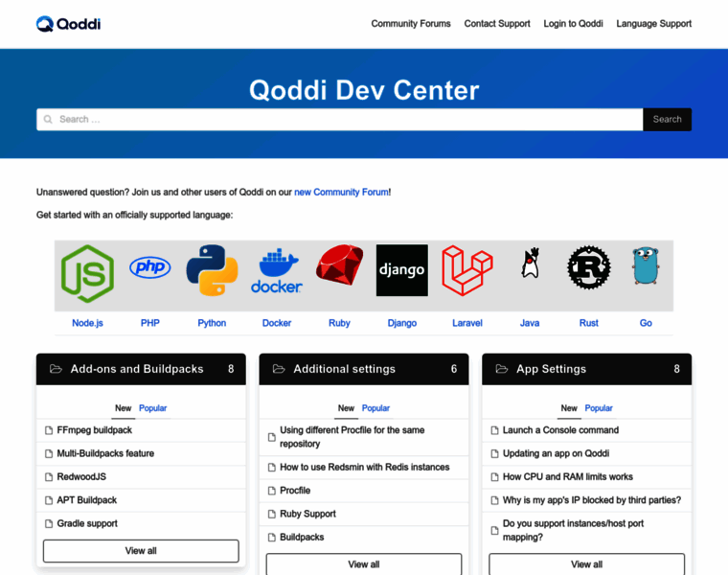Viewport: 728px width, 575px height.
Task: Click the Django logo tile
Action: 402,270
